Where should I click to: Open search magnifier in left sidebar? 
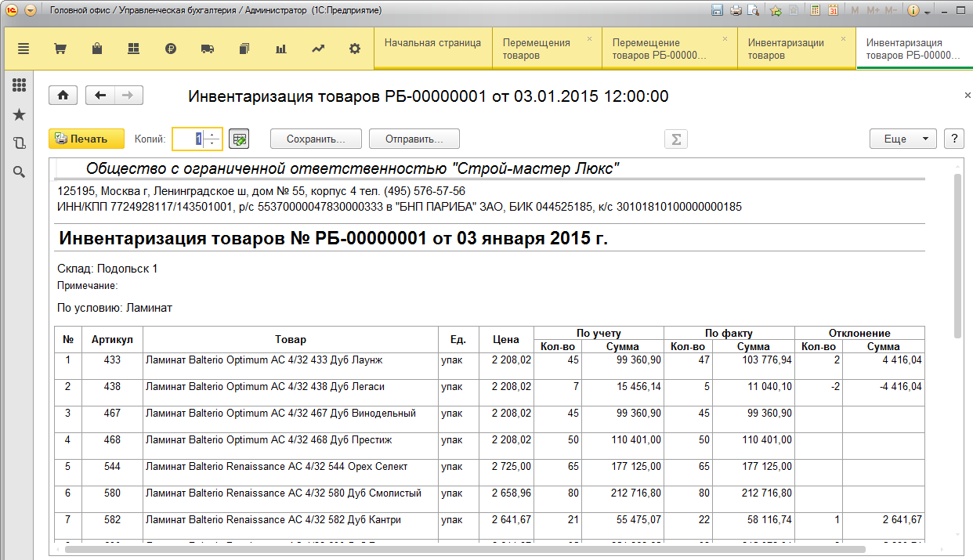pos(20,172)
